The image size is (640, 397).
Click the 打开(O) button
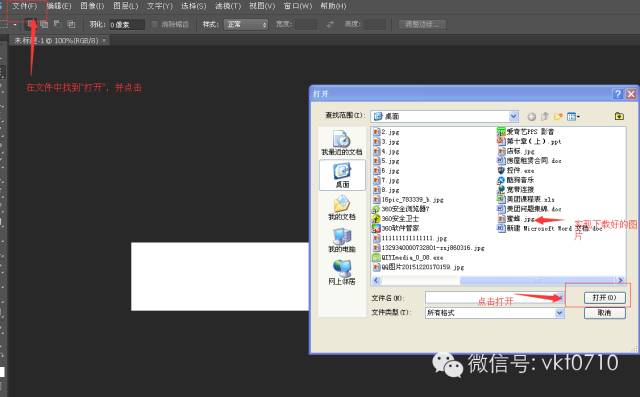(x=604, y=297)
